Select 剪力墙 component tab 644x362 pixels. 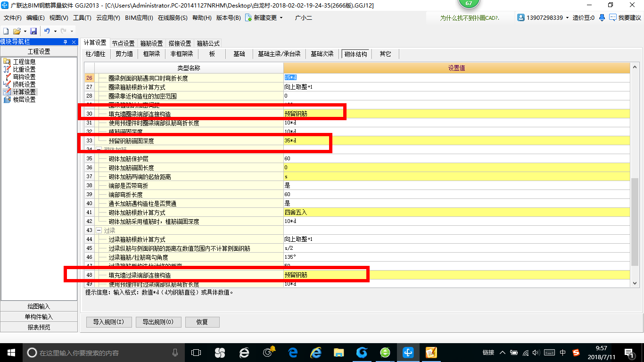(x=124, y=54)
